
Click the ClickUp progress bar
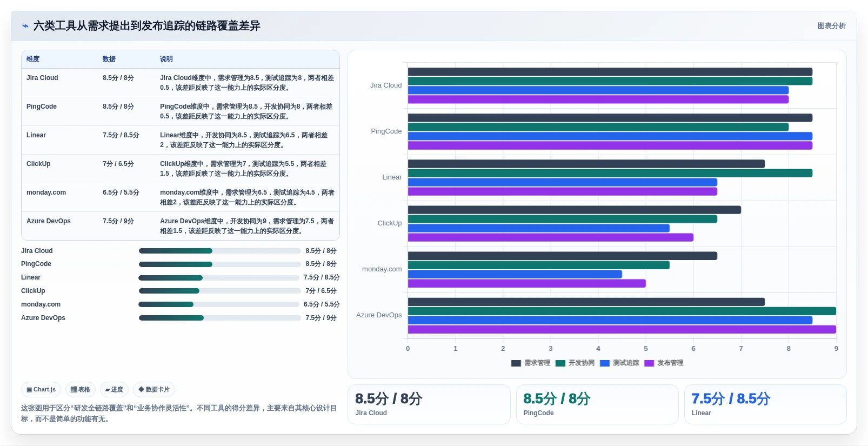tap(219, 291)
